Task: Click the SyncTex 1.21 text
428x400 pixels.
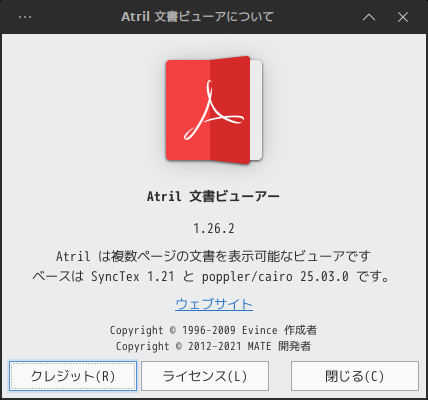Action: point(133,276)
